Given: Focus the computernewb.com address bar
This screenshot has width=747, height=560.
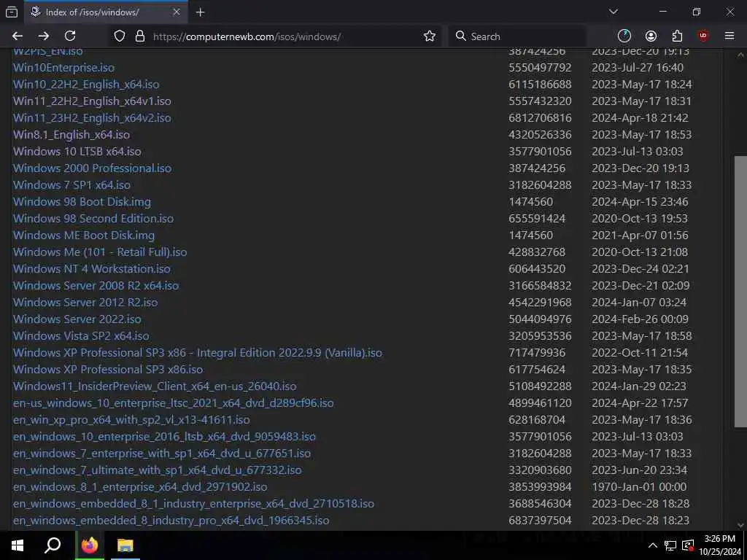Looking at the screenshot, I should pyautogui.click(x=274, y=36).
